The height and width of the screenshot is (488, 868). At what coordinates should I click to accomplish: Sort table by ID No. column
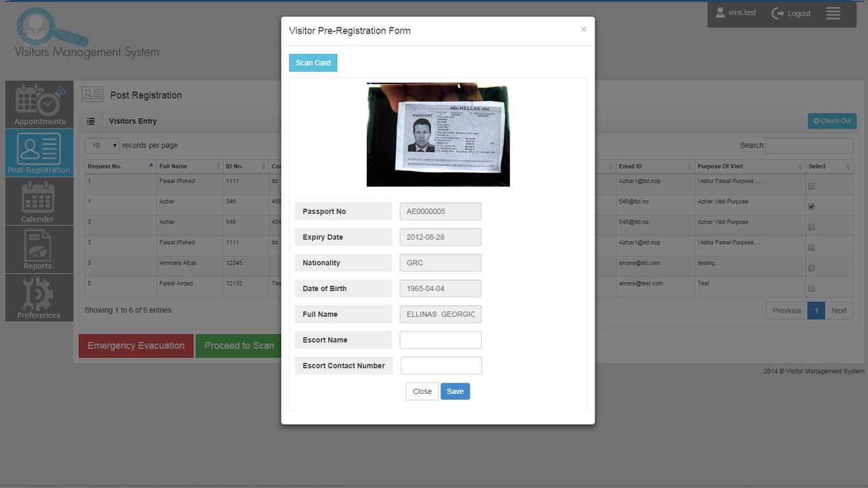click(246, 166)
